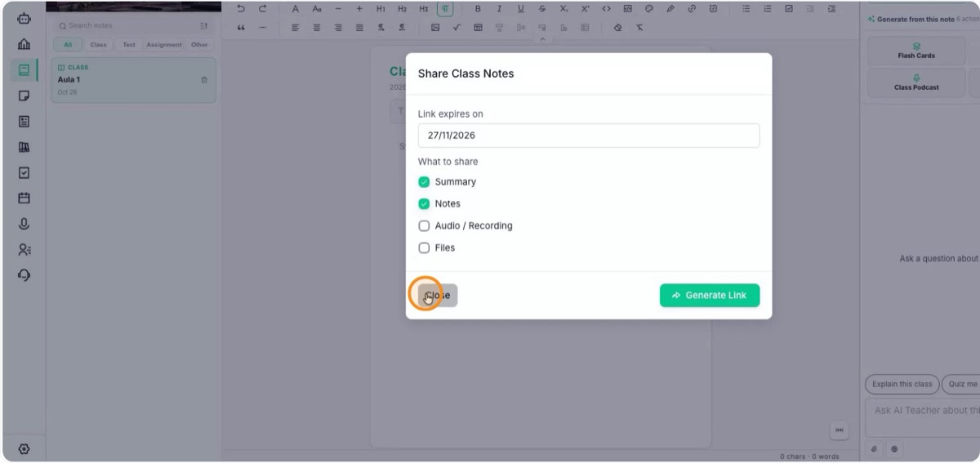
Task: Insert inline code formatting
Action: (606, 9)
